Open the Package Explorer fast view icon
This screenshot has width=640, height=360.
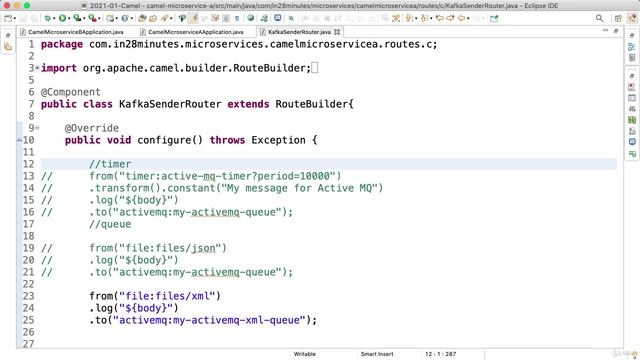pos(8,47)
